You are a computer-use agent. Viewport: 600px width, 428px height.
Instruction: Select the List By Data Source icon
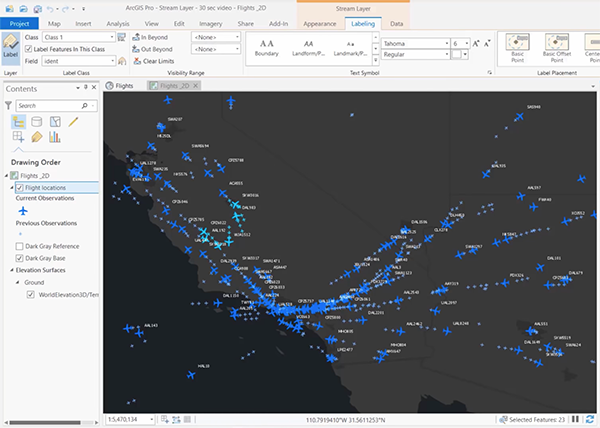point(36,122)
